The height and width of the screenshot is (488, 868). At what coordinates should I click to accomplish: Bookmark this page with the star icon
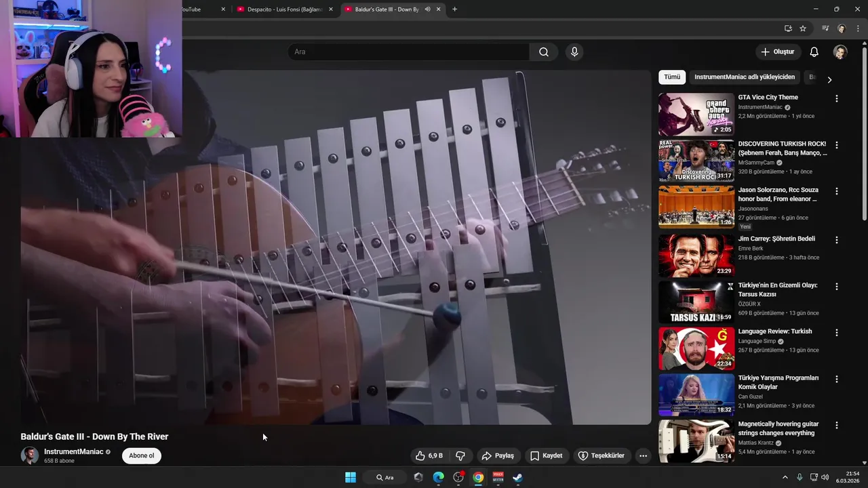click(x=803, y=28)
